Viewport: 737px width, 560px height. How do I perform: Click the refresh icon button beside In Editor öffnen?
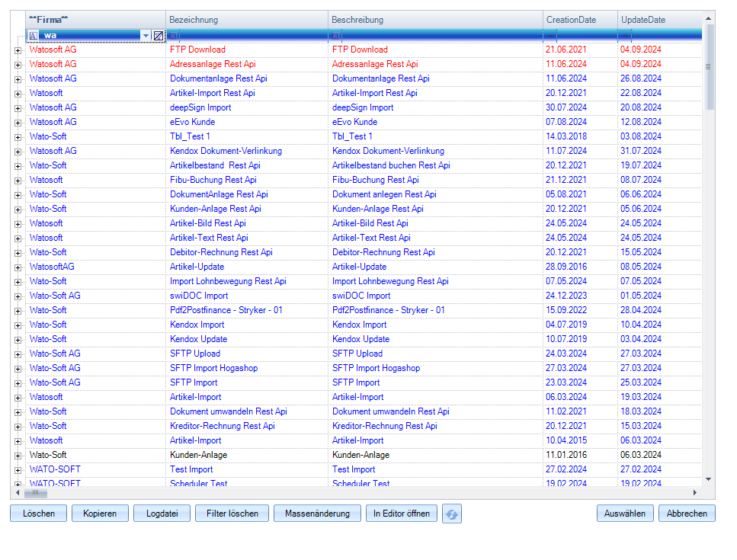[x=452, y=514]
